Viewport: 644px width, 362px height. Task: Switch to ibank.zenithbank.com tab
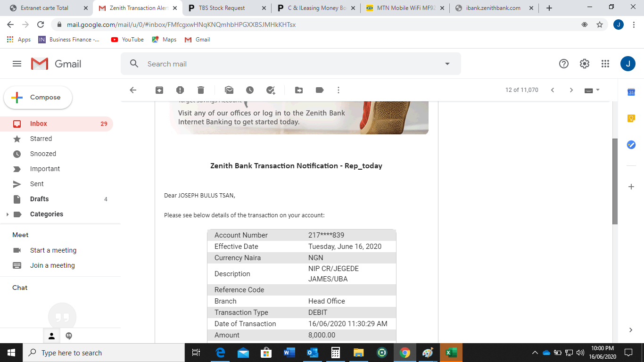click(x=494, y=8)
